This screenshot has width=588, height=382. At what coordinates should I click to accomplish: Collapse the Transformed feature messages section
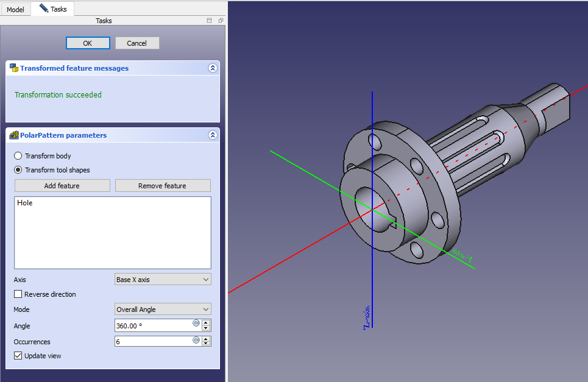[212, 68]
